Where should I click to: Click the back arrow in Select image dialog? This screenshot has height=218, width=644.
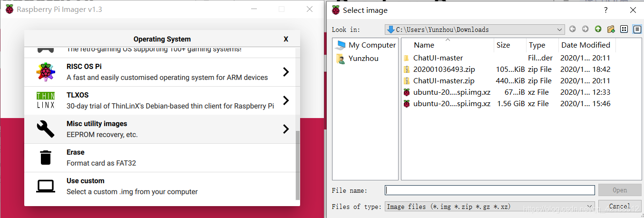[572, 29]
